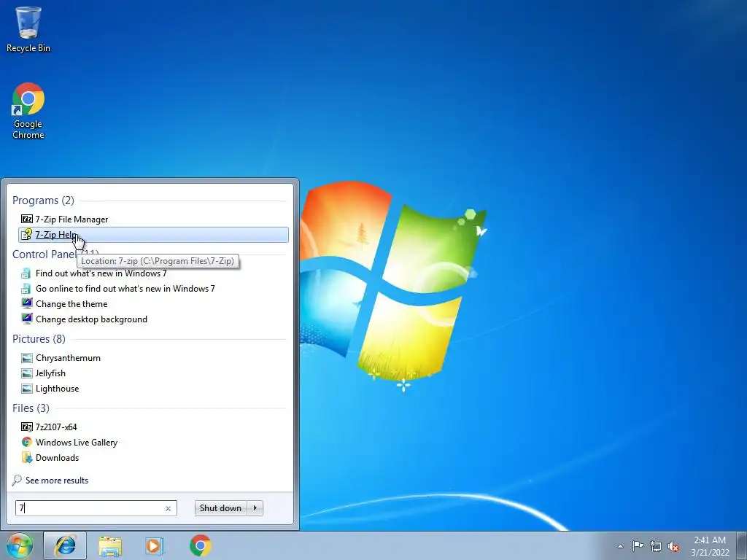
Task: Click the Lighthouse image thumbnail icon
Action: click(x=27, y=388)
